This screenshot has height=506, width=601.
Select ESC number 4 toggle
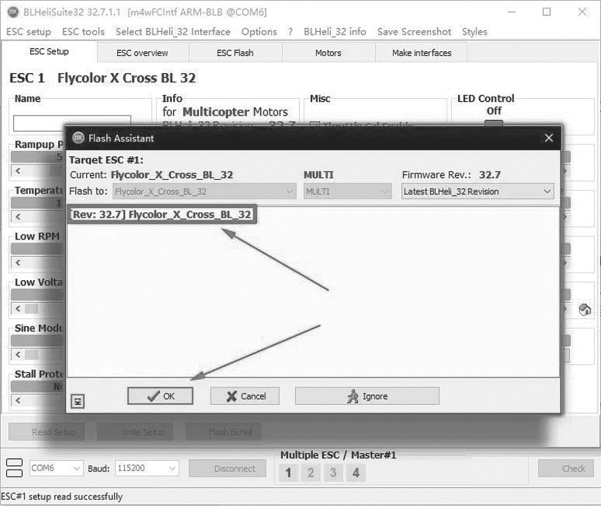356,473
